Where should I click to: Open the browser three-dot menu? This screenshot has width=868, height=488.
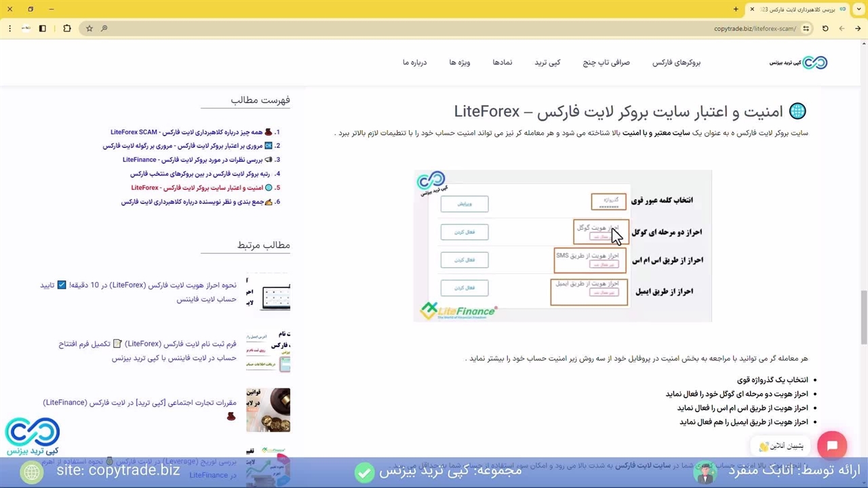9,28
